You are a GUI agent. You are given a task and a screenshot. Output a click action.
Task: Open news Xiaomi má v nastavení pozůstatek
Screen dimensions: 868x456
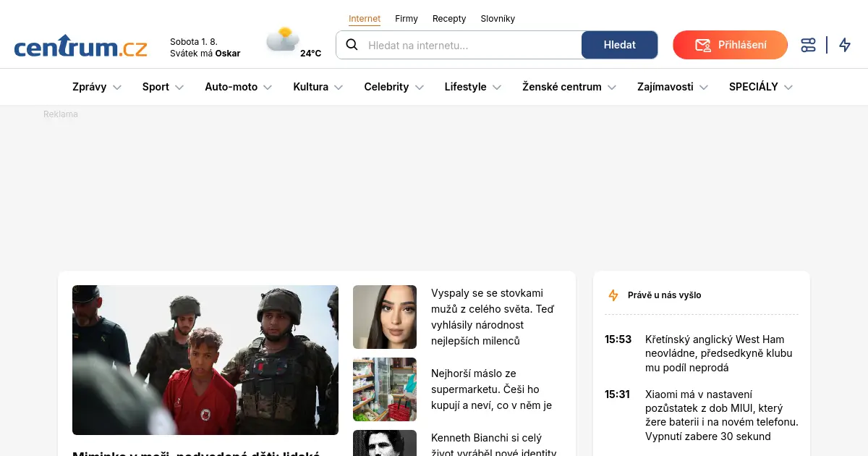(x=722, y=415)
